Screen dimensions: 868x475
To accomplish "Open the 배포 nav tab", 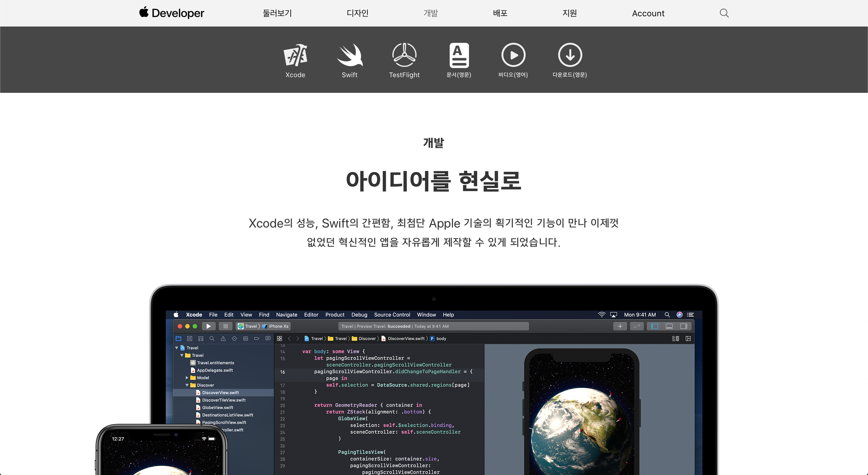I will pyautogui.click(x=500, y=13).
